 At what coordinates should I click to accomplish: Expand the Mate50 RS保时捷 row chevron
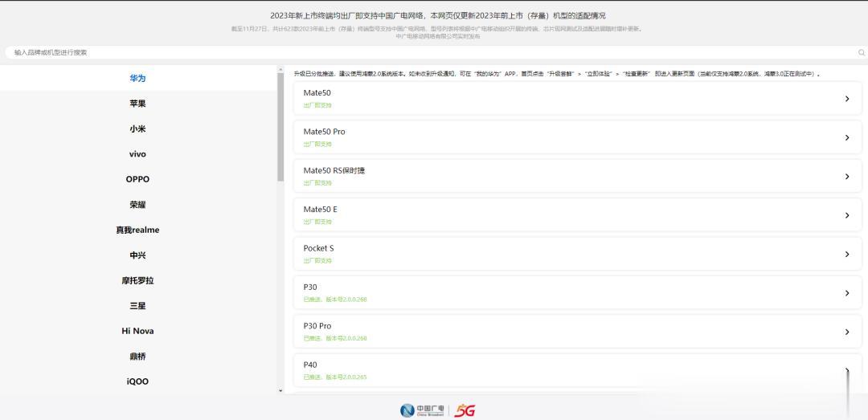point(847,176)
